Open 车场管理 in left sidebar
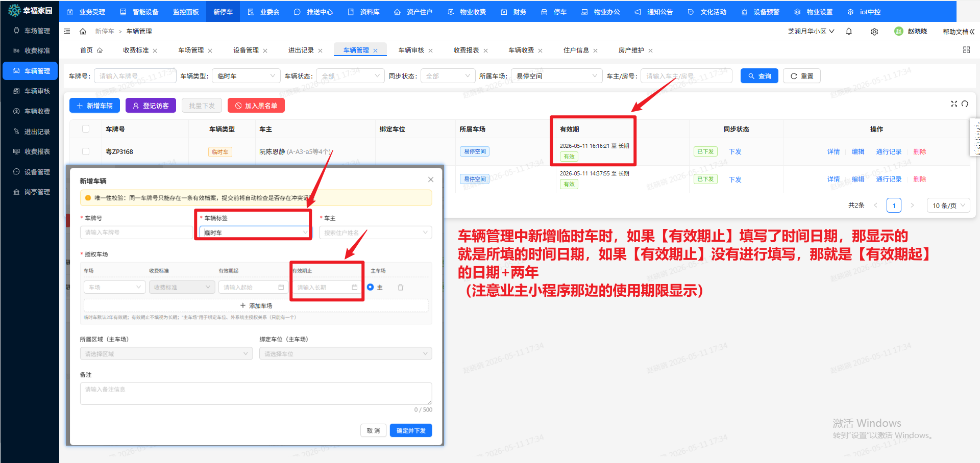The height and width of the screenshot is (463, 980). (30, 31)
